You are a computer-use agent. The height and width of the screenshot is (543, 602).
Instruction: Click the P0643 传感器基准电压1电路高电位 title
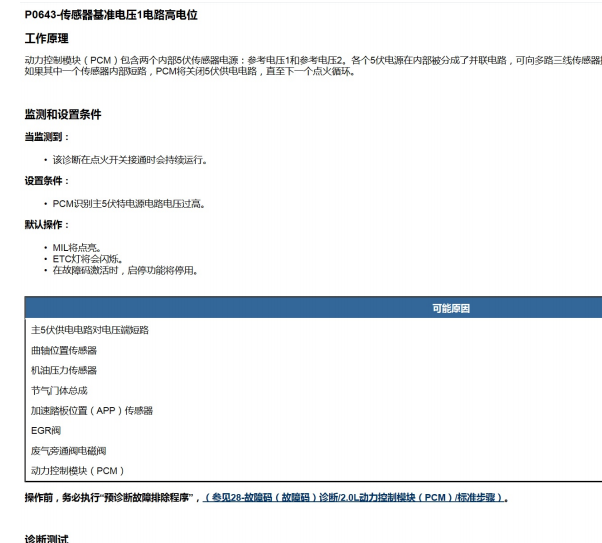point(111,15)
